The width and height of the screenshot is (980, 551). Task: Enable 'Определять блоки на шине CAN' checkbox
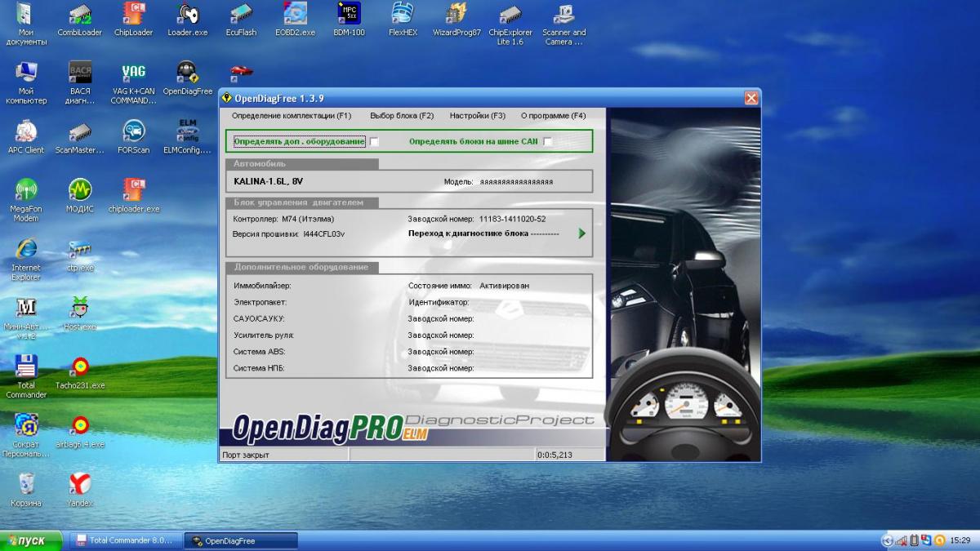[548, 142]
